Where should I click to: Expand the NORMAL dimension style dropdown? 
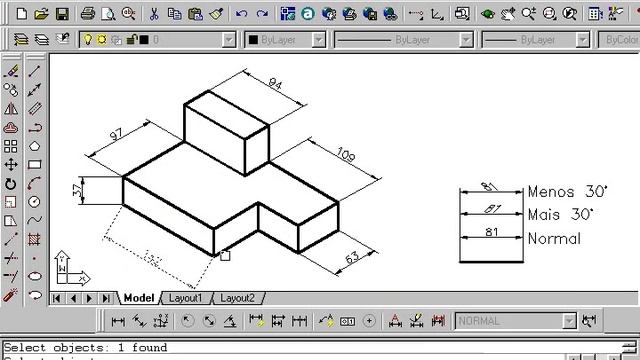(x=569, y=321)
